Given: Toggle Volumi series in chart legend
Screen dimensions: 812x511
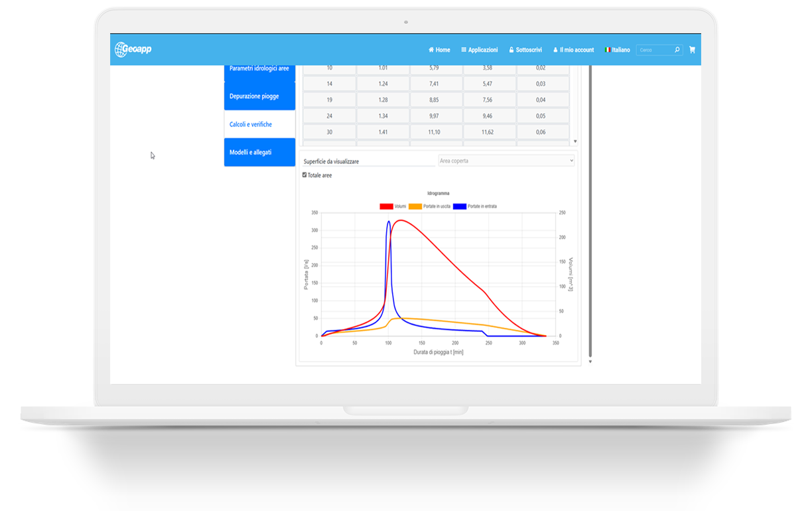Looking at the screenshot, I should click(x=386, y=206).
